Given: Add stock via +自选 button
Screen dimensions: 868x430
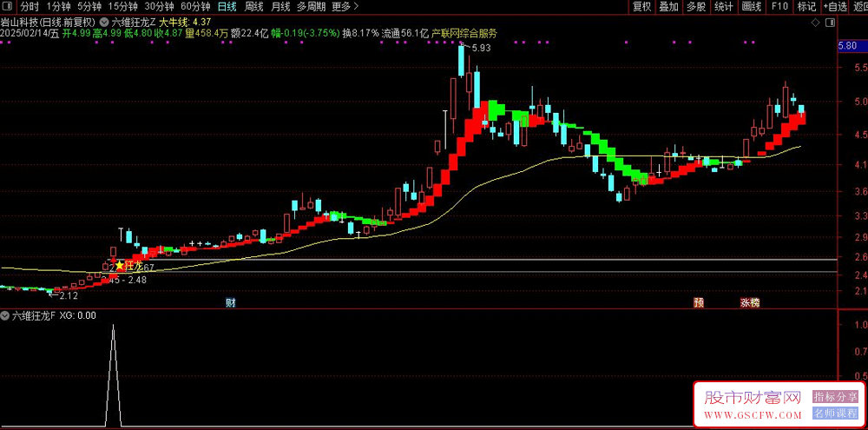Looking at the screenshot, I should pyautogui.click(x=835, y=7).
